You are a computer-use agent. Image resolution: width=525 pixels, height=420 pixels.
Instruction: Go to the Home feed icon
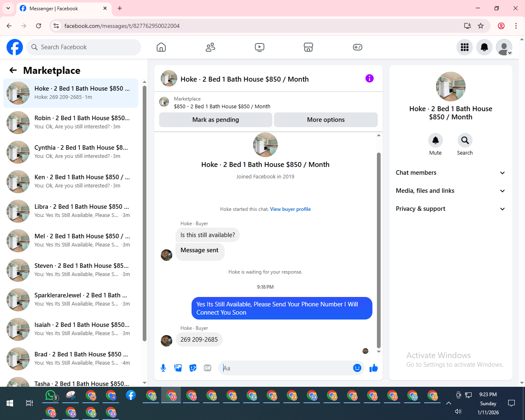coord(161,47)
